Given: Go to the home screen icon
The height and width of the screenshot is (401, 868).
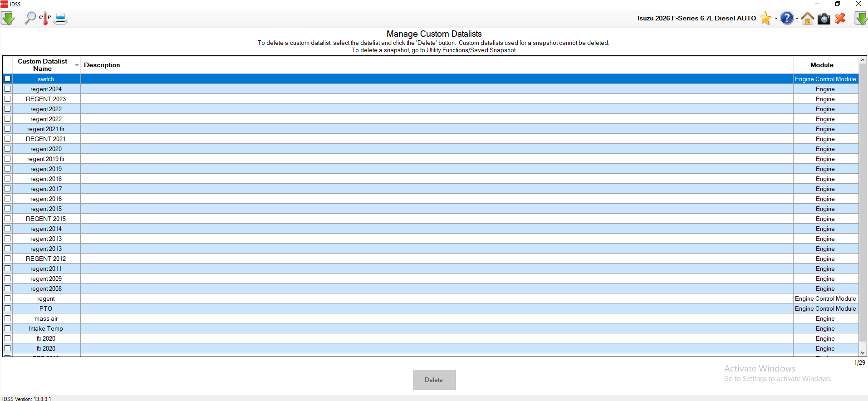Looking at the screenshot, I should (x=807, y=18).
